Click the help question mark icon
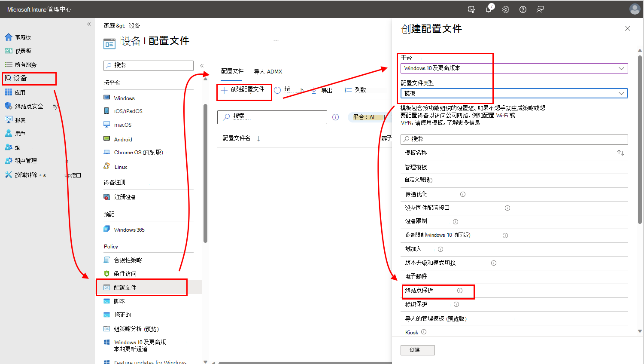The image size is (644, 364). tap(523, 9)
